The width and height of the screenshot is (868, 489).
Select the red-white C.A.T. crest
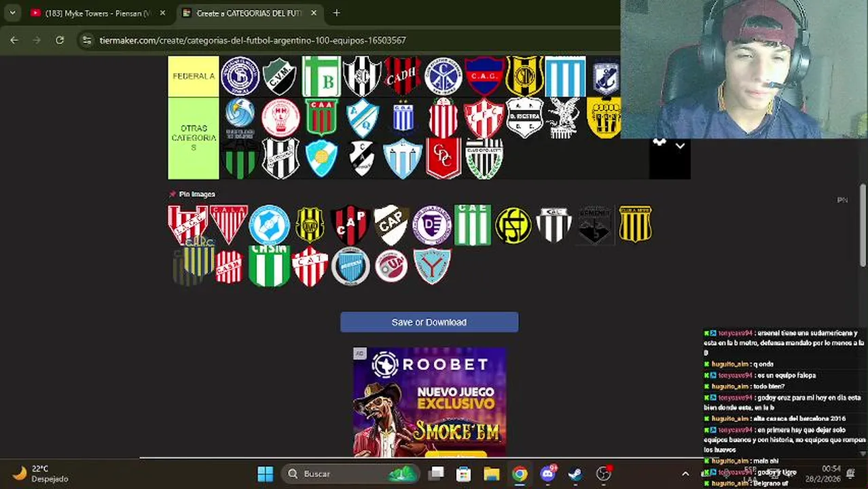310,266
